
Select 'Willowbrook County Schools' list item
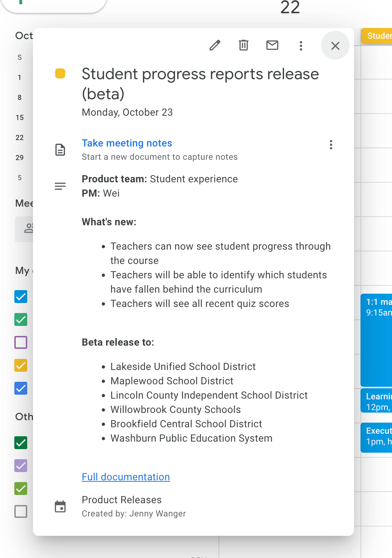click(176, 409)
